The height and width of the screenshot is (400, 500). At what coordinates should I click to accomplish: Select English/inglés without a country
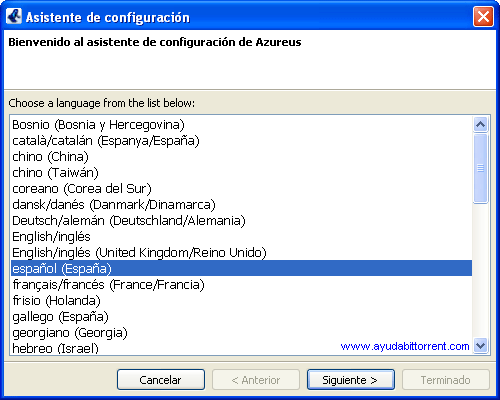click(x=241, y=237)
